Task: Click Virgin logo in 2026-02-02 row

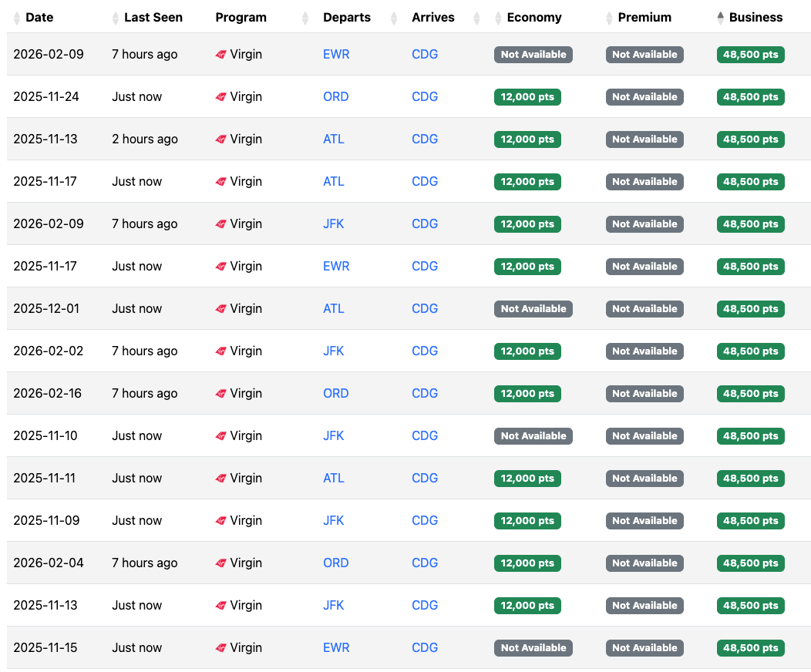Action: tap(220, 351)
